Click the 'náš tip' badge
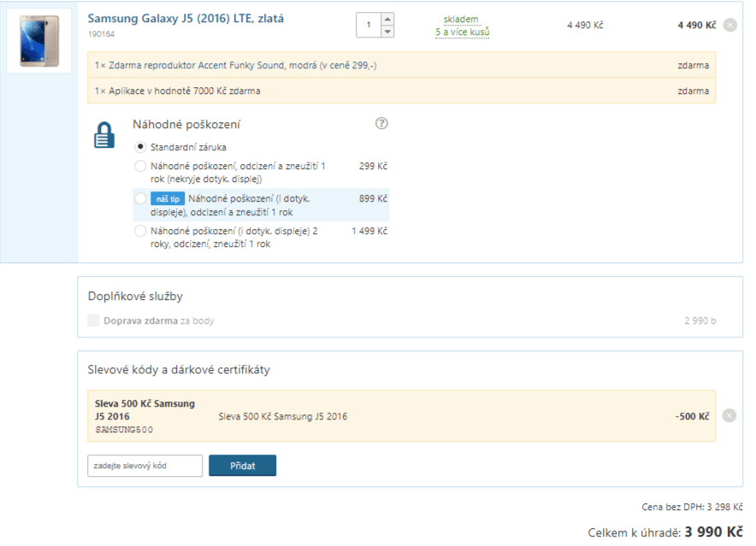Screen dimensions: 756x546 168,198
